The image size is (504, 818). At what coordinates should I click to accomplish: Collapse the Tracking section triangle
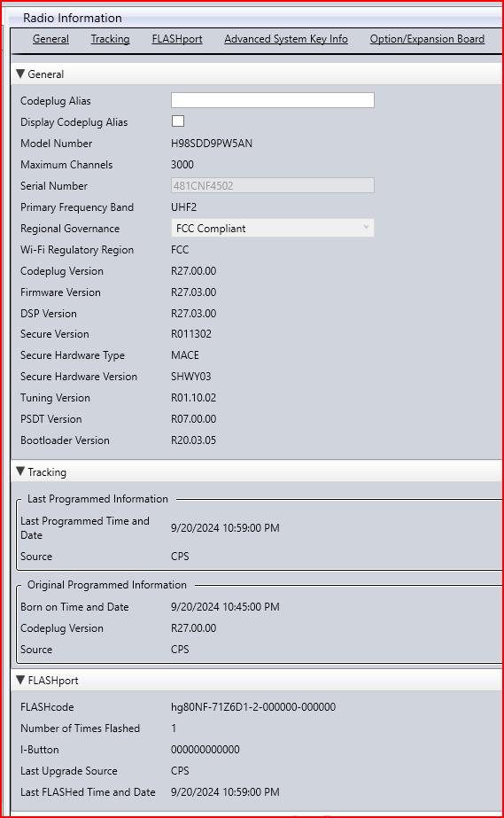click(20, 471)
